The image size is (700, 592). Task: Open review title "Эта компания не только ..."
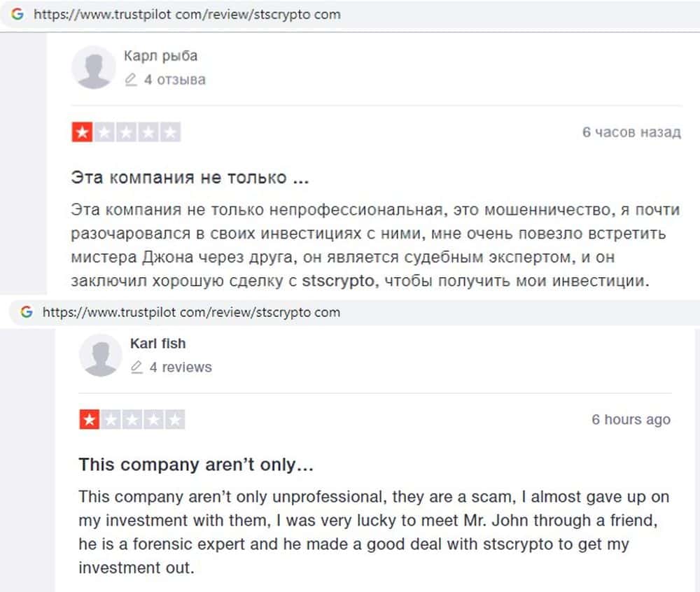point(190,178)
